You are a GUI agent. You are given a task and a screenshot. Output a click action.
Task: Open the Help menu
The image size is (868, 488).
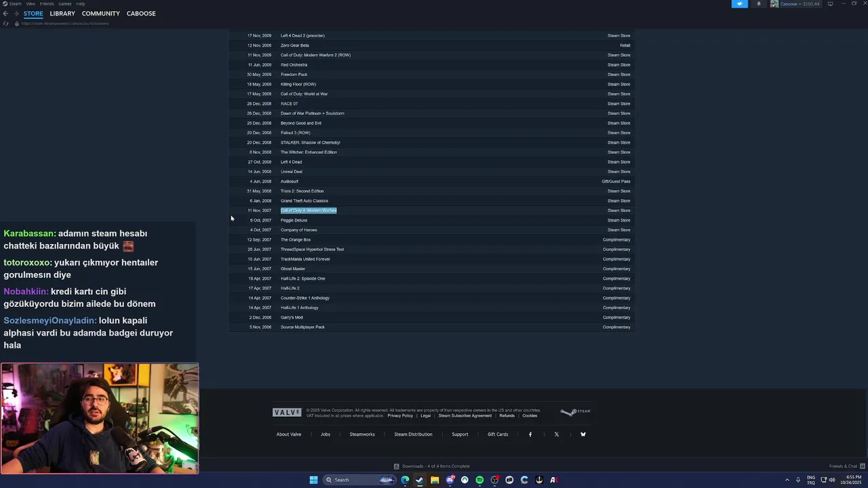81,4
